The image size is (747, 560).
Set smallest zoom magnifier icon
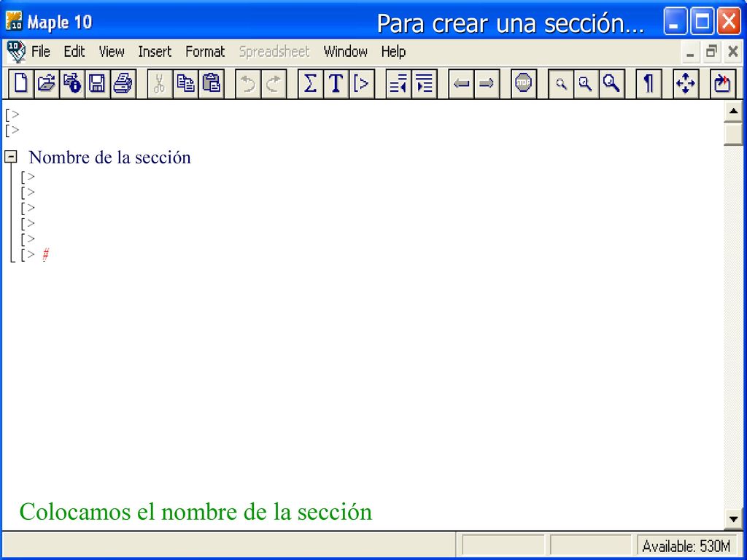pos(561,84)
